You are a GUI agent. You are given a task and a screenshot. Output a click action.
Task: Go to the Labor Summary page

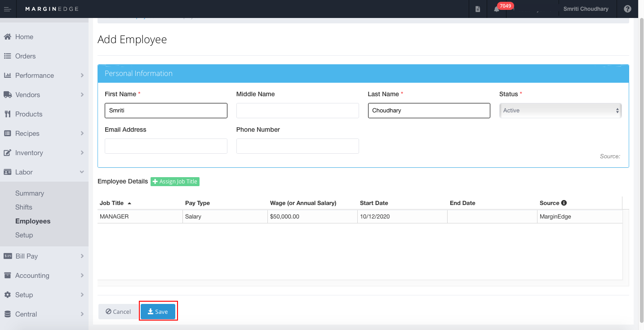(x=30, y=193)
